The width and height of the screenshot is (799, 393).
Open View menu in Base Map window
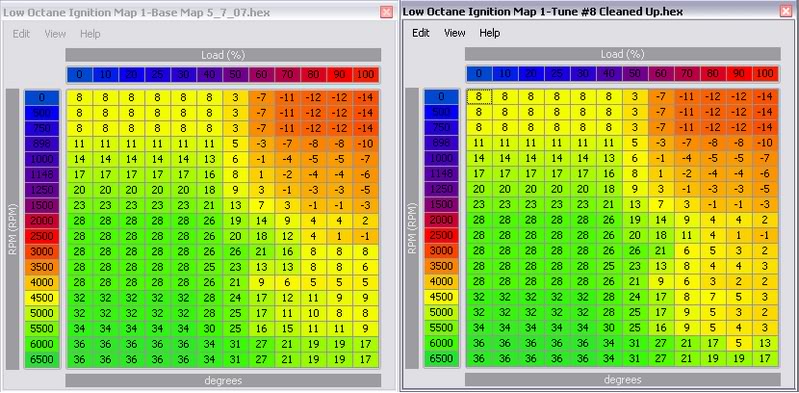tap(55, 34)
